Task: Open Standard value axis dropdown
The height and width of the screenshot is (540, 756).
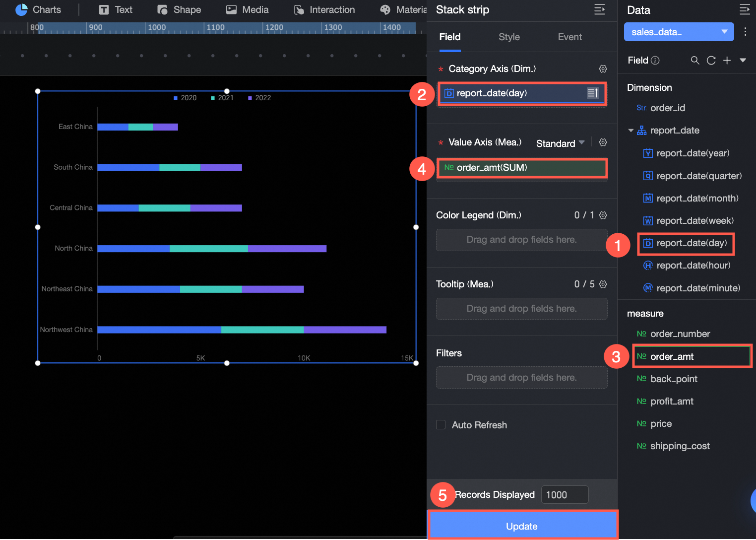Action: coord(561,143)
